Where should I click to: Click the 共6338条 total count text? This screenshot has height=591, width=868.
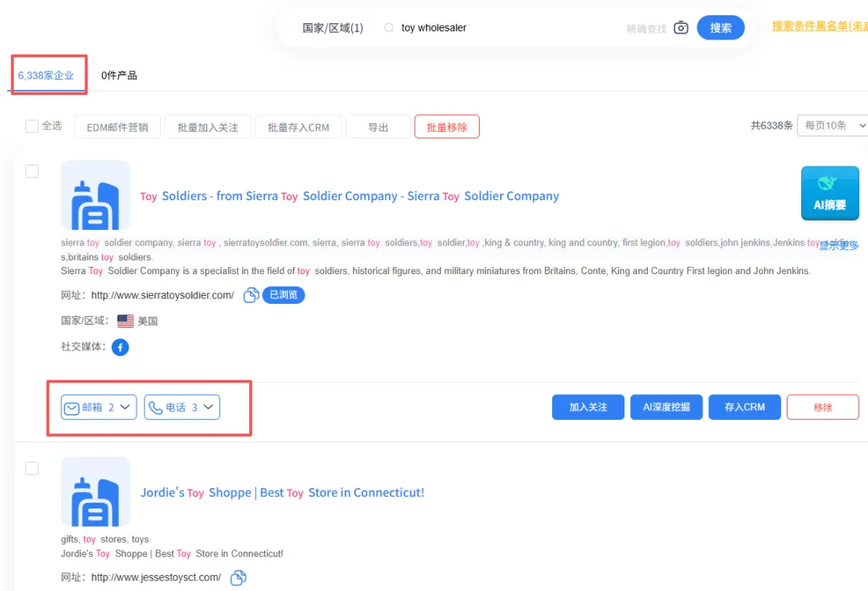[771, 125]
